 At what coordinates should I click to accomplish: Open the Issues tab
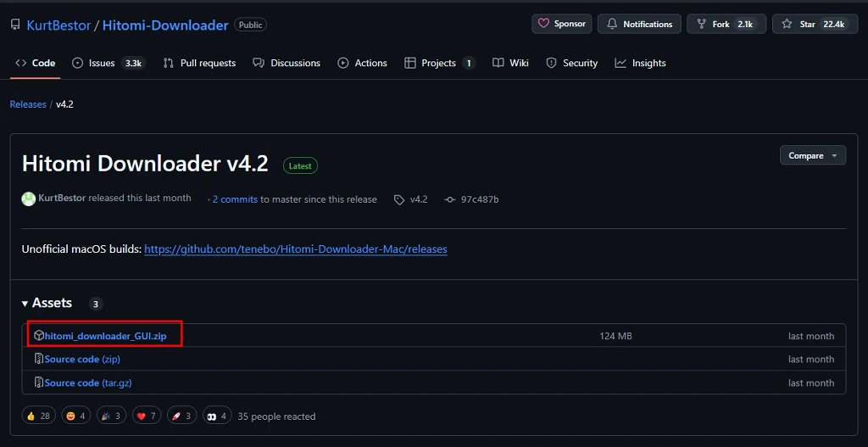(x=109, y=63)
